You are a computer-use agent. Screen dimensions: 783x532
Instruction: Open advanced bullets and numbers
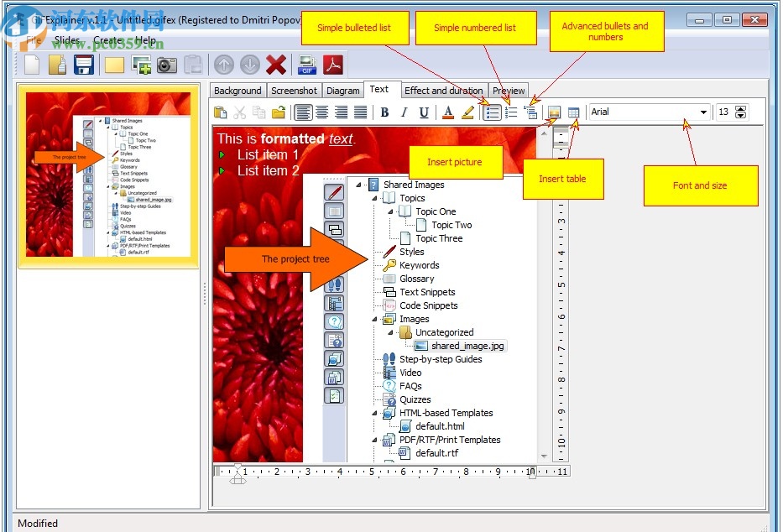(x=530, y=112)
